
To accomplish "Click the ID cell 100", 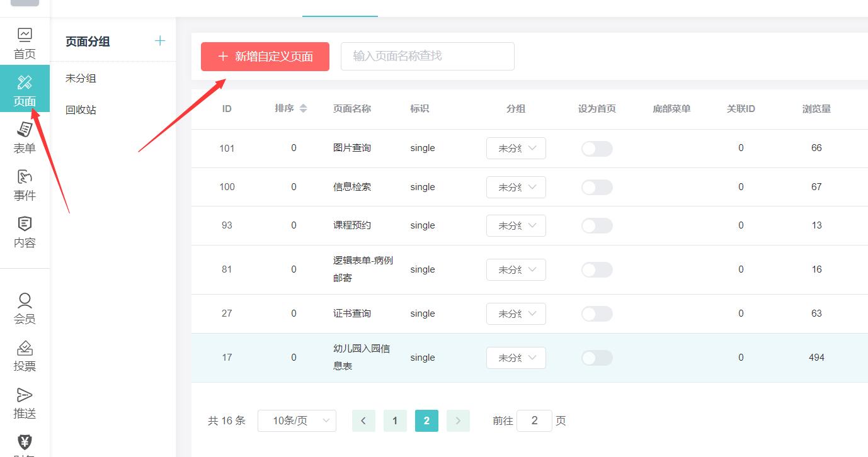I will 227,187.
